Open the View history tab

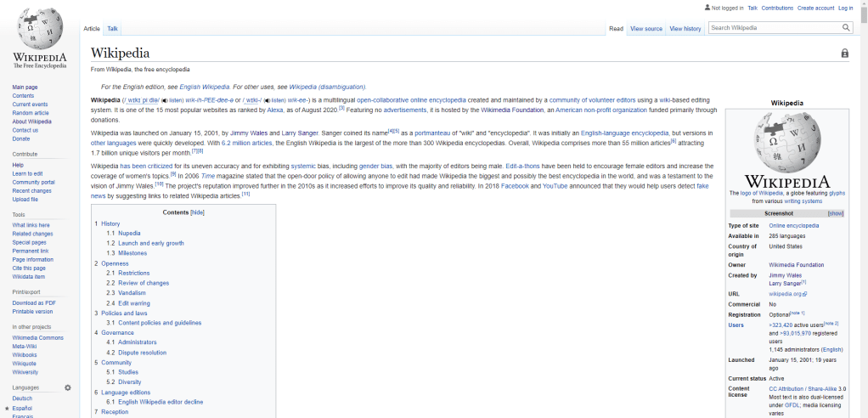coord(685,29)
